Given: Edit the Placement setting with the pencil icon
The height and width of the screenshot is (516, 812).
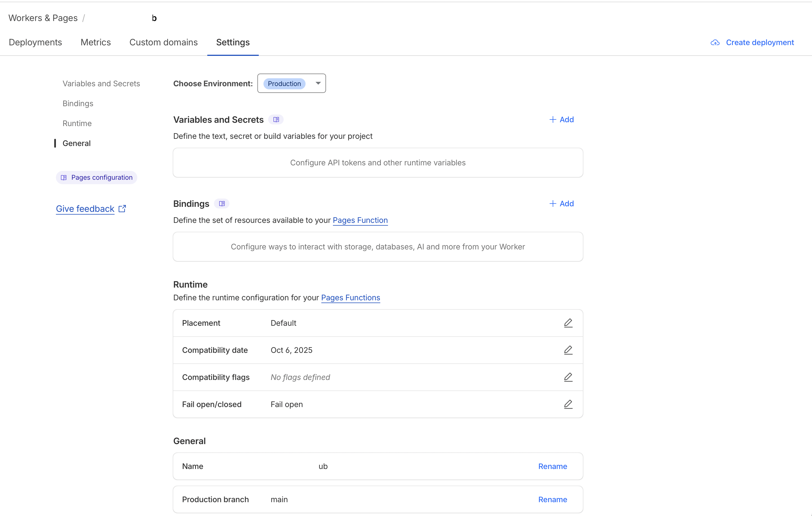Looking at the screenshot, I should coord(568,322).
